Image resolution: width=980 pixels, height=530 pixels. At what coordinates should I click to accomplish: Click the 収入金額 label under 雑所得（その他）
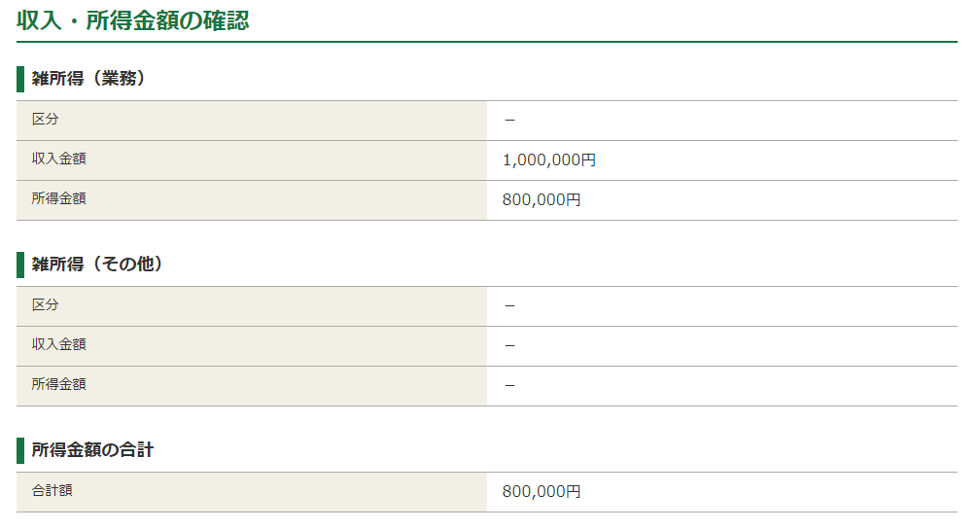coord(58,344)
